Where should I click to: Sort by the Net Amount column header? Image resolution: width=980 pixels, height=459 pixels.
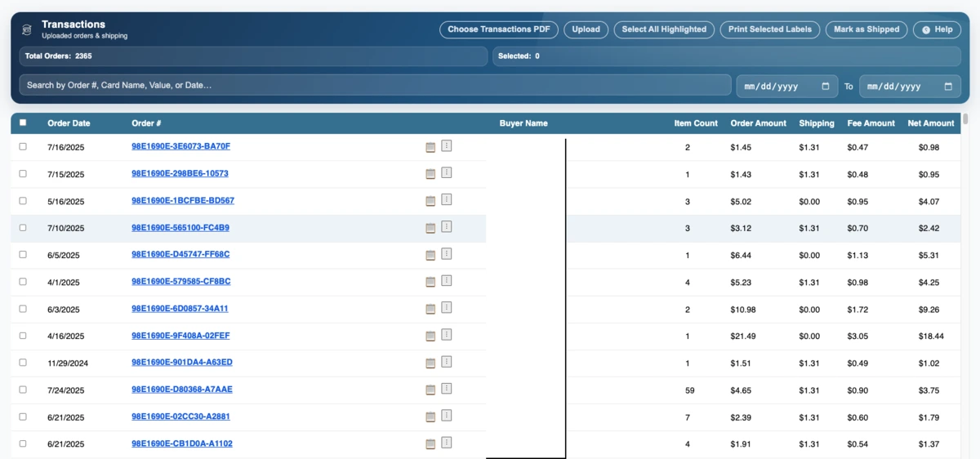pos(930,123)
